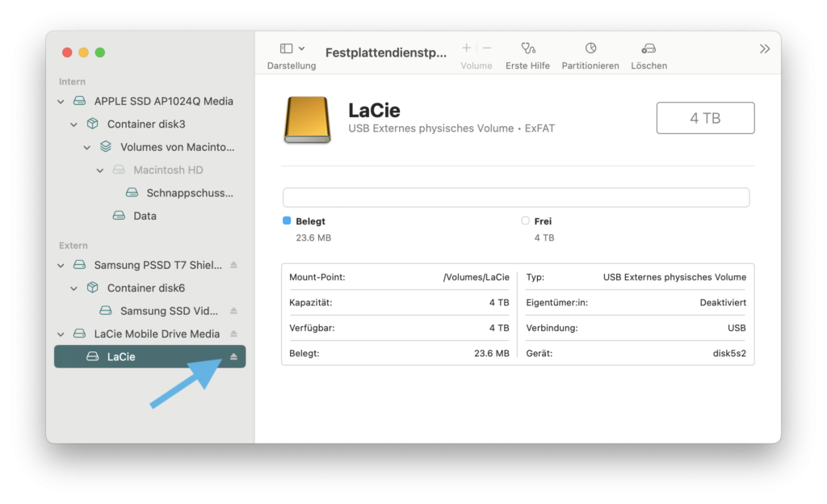Collapse the Macintosh HD chevron
Viewport: 827px width, 504px height.
(101, 170)
